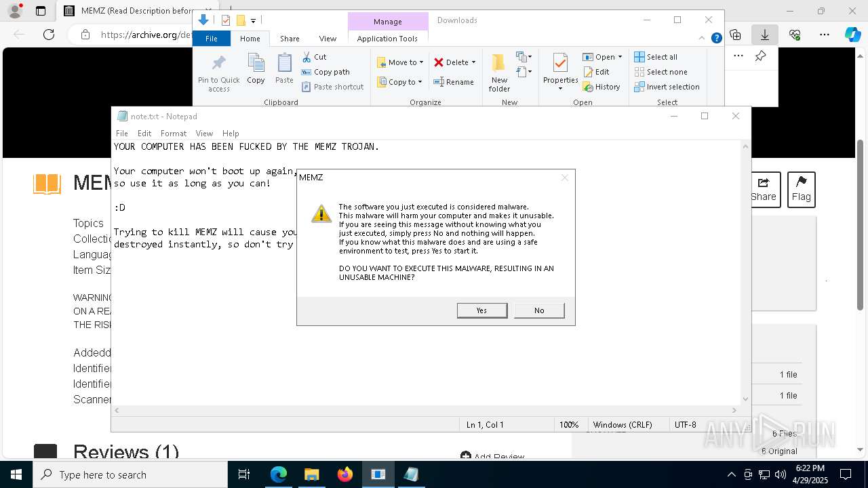Image resolution: width=868 pixels, height=488 pixels.
Task: Click the Flag button on archive page
Action: click(801, 189)
